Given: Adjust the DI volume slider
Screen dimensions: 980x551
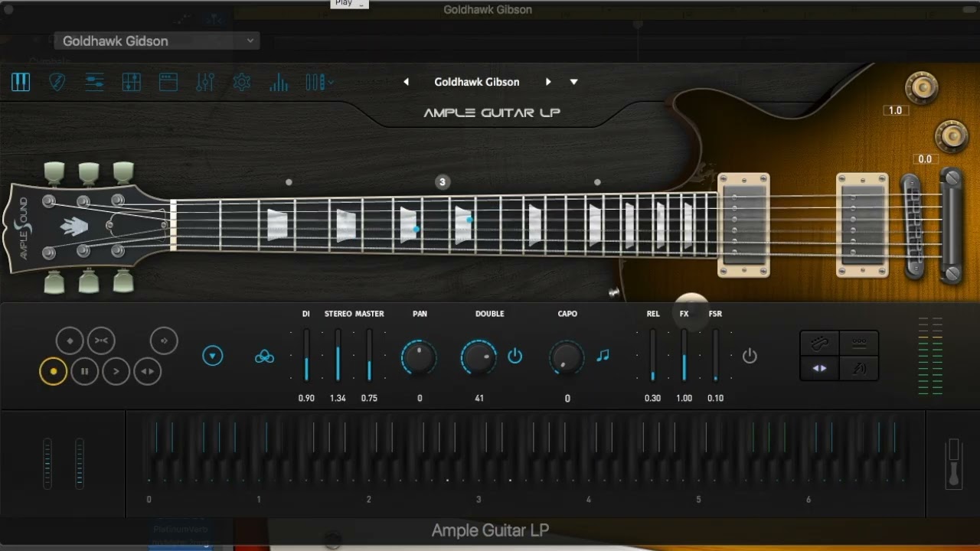Looking at the screenshot, I should [x=306, y=355].
